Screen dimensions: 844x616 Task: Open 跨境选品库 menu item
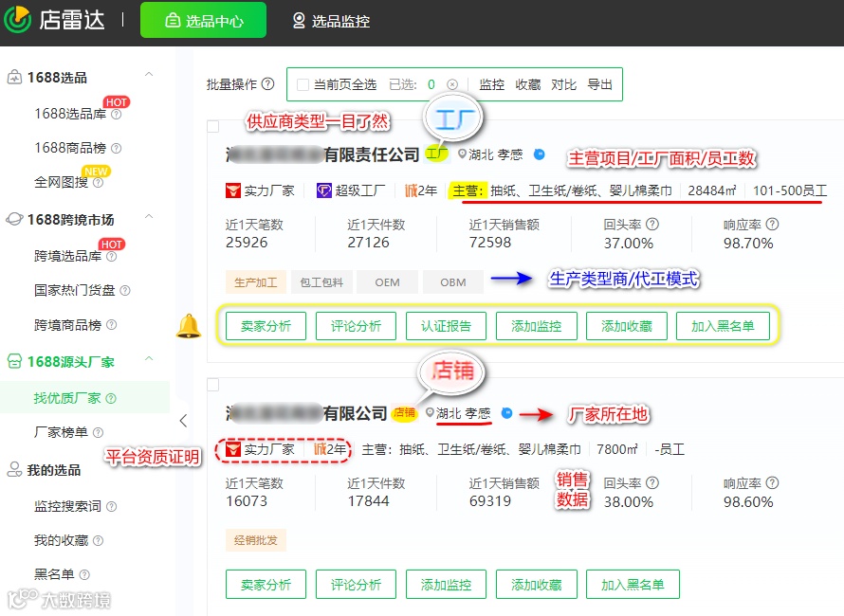[68, 256]
